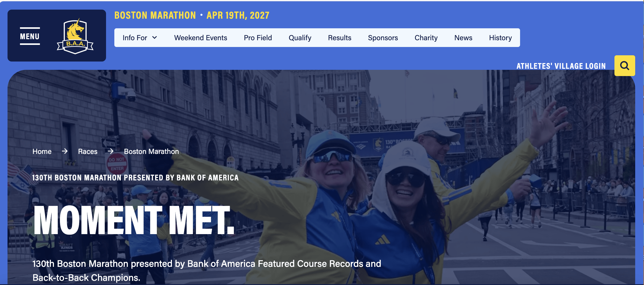644x285 pixels.
Task: Go to the Pro Field page
Action: coord(258,38)
